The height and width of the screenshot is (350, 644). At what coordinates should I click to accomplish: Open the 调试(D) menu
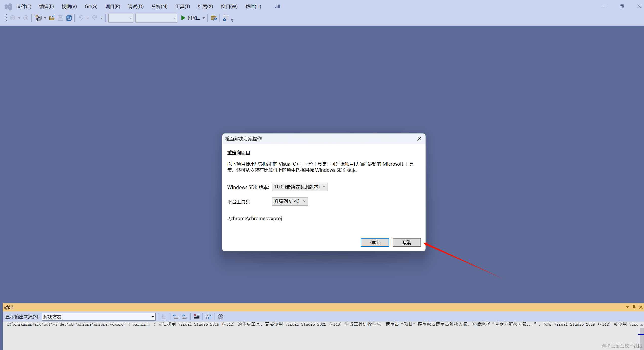(x=136, y=6)
